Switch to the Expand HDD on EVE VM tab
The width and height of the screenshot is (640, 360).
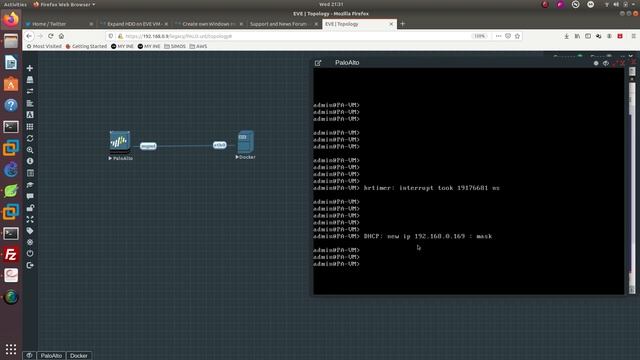135,24
